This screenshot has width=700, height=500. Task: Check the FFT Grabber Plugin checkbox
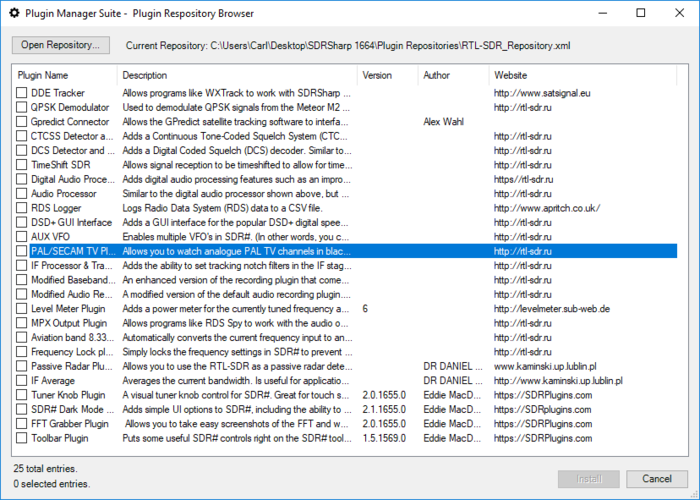tap(21, 424)
